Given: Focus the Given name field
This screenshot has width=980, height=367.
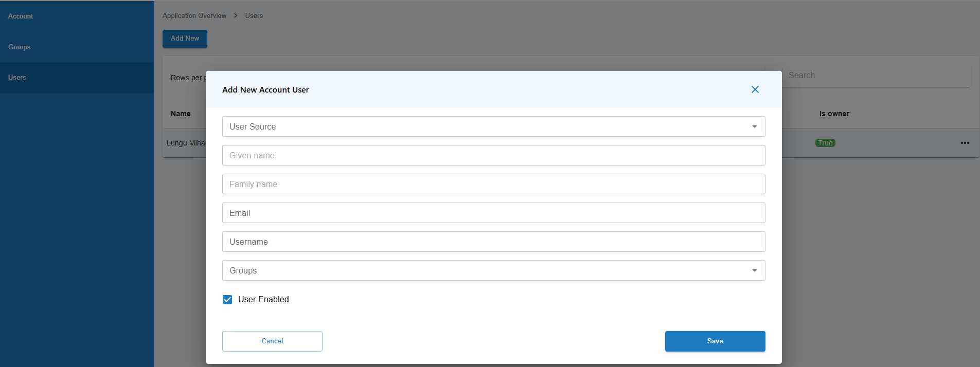Looking at the screenshot, I should point(493,155).
